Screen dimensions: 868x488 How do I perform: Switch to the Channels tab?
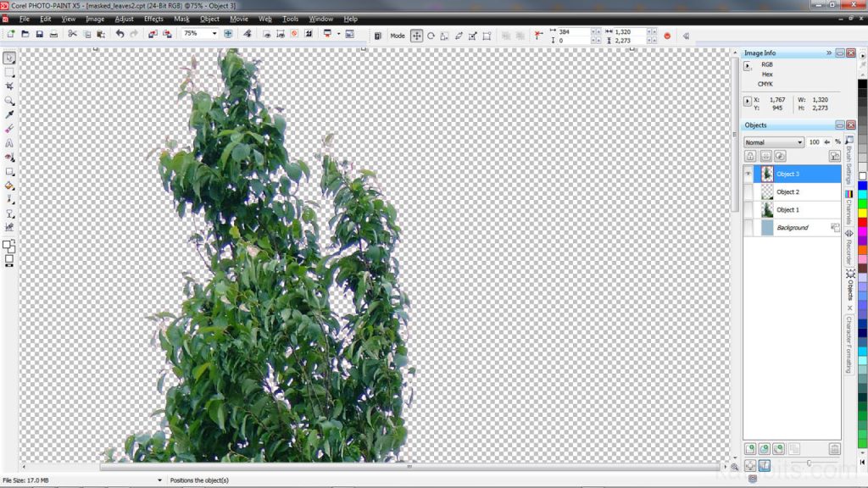tap(849, 210)
